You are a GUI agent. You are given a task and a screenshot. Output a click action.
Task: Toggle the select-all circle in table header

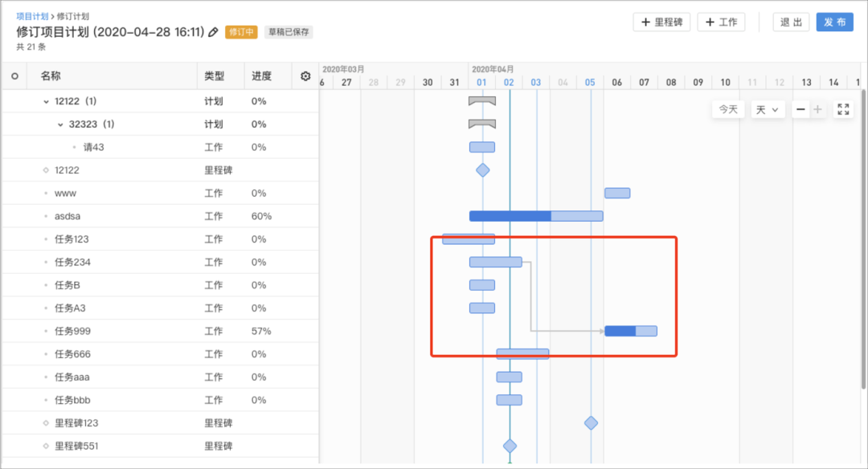pos(14,76)
